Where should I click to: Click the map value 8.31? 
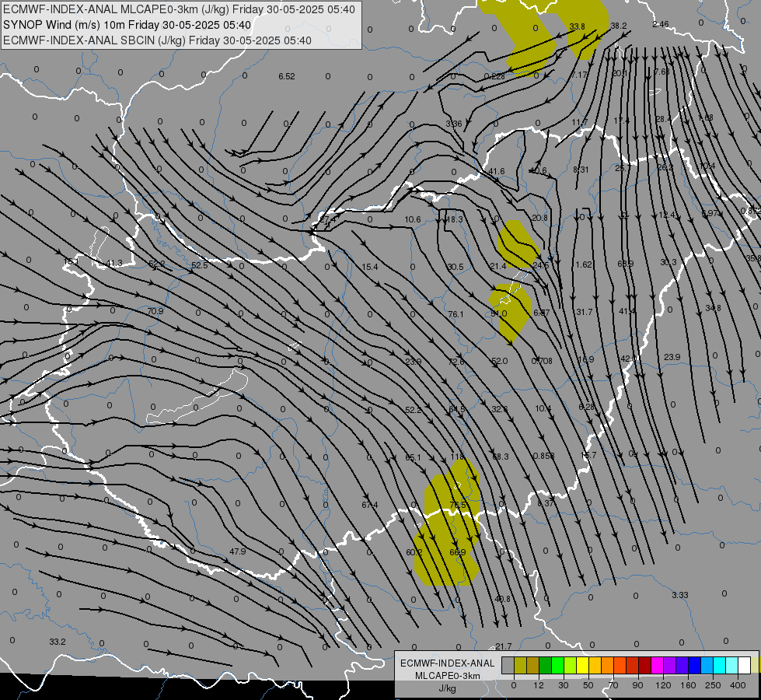[x=581, y=170]
